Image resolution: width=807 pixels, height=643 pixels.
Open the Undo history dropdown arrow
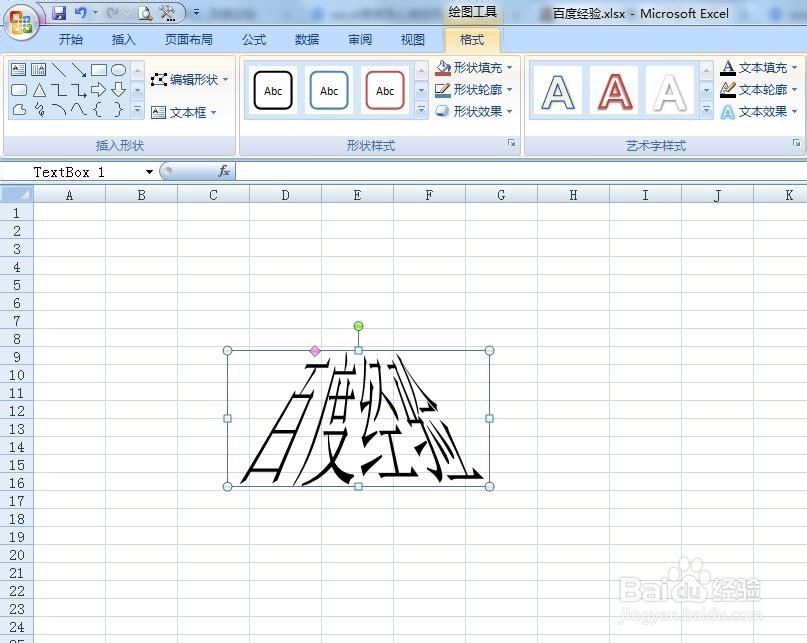point(95,12)
